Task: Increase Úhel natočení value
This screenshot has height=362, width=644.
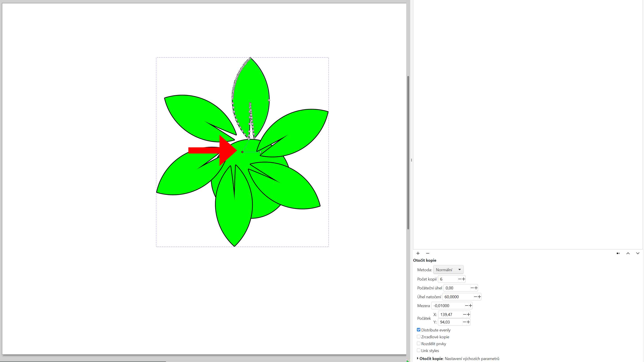Action: pos(479,297)
